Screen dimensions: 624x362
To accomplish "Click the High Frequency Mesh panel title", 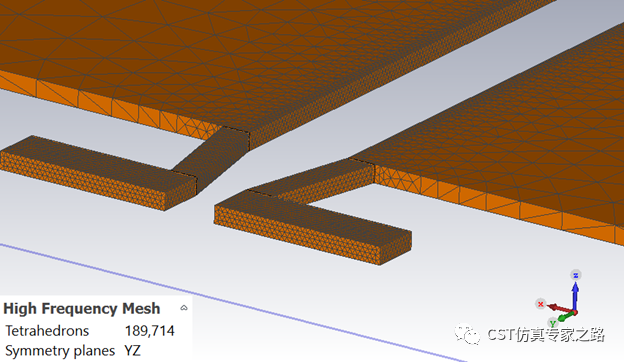I will pyautogui.click(x=82, y=309).
